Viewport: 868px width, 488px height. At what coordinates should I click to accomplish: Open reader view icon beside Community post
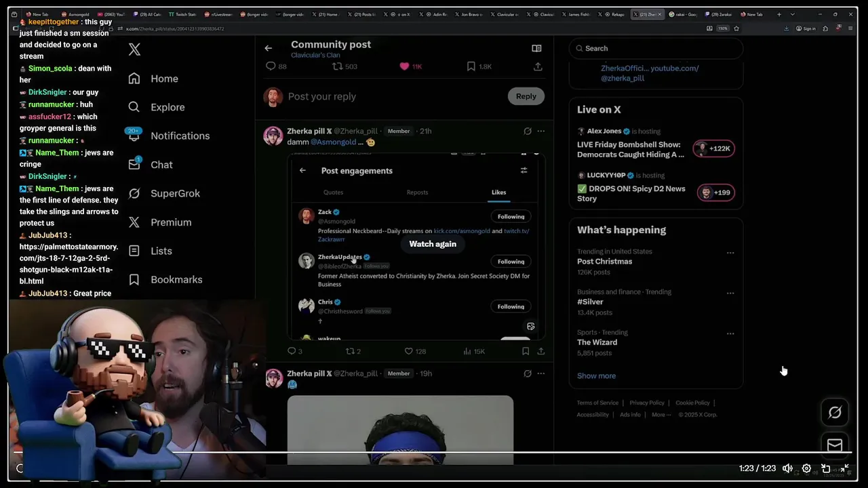[x=536, y=48]
